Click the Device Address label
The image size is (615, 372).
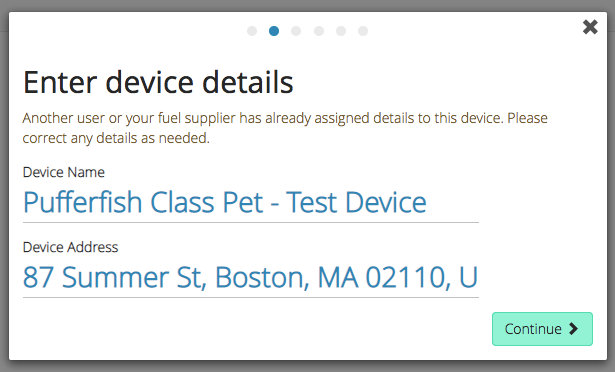(70, 247)
